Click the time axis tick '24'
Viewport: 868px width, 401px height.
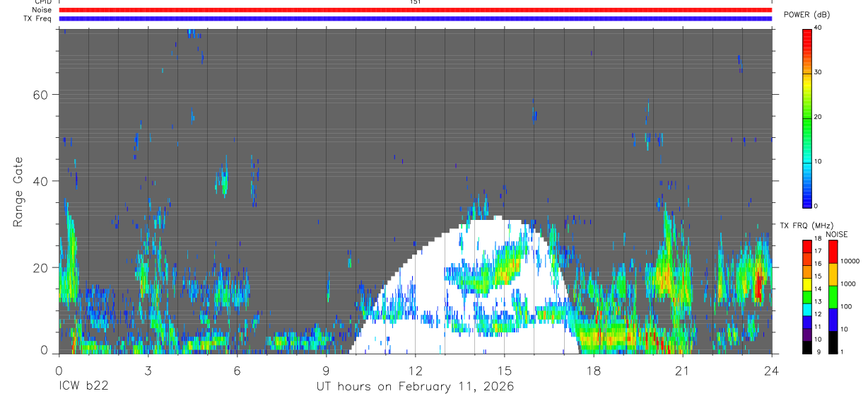pos(771,370)
